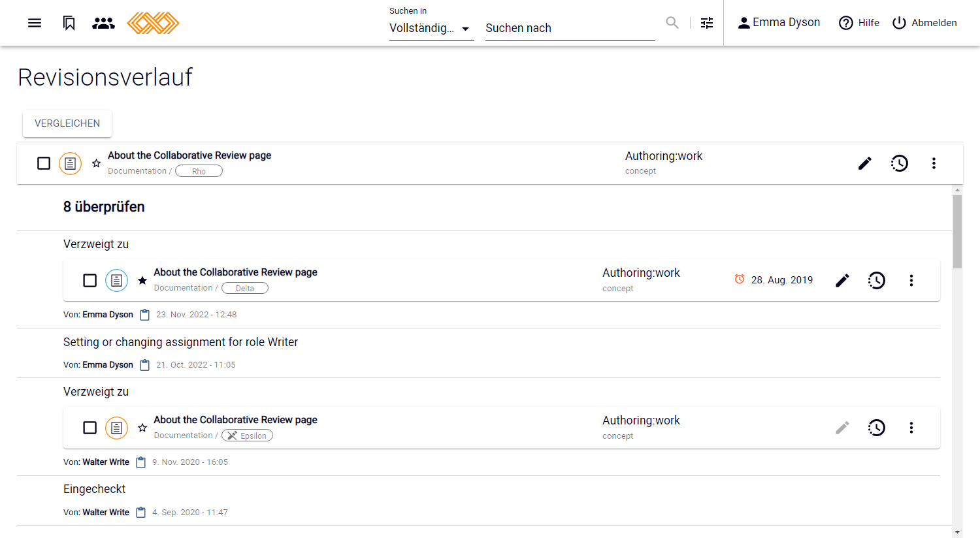Click the orange document icon of Epsilon row
980x555 pixels.
pyautogui.click(x=117, y=428)
